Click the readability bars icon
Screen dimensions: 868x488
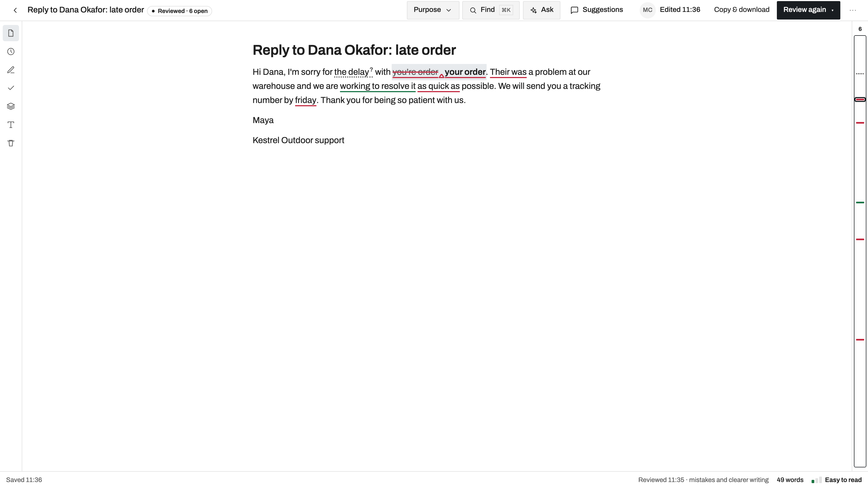pyautogui.click(x=816, y=480)
